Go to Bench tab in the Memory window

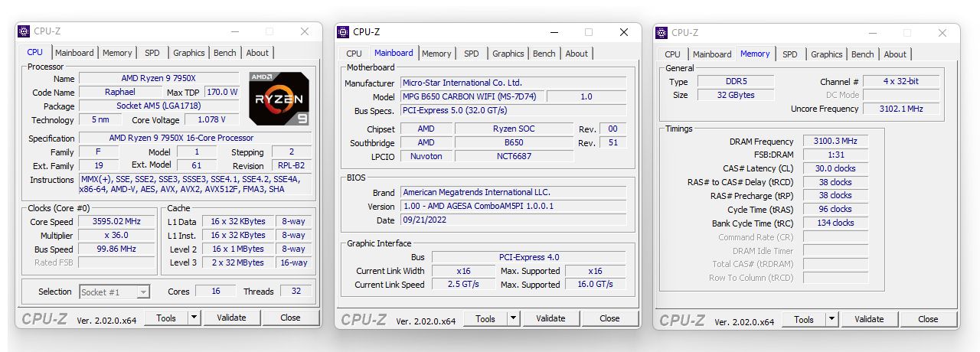click(x=863, y=54)
